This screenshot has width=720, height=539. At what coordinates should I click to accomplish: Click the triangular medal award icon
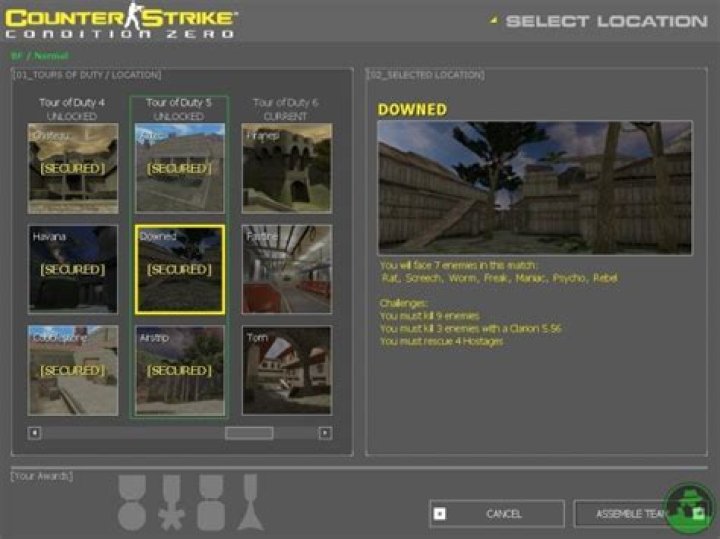250,502
